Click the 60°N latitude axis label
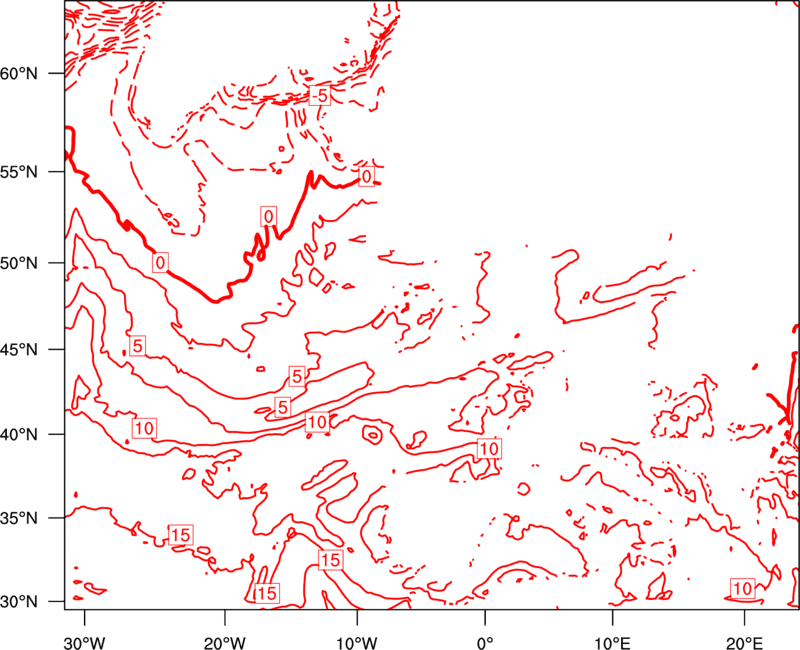This screenshot has height=650, width=800. tap(19, 74)
